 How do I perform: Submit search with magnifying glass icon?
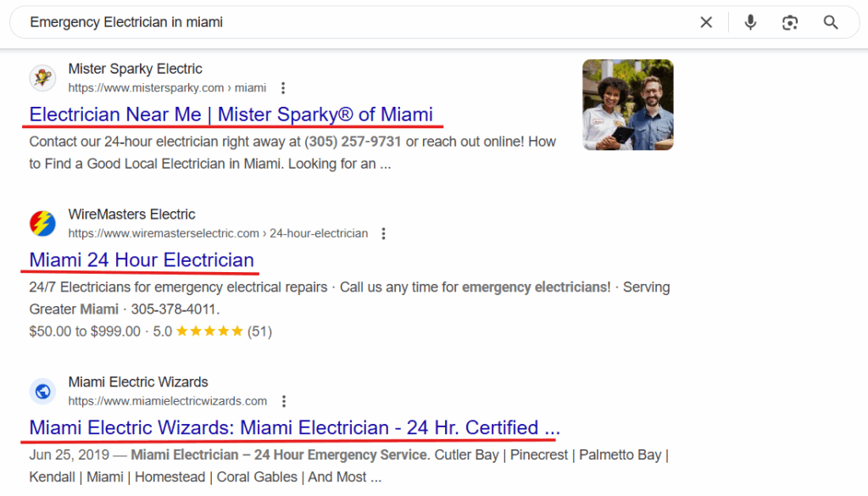point(831,22)
